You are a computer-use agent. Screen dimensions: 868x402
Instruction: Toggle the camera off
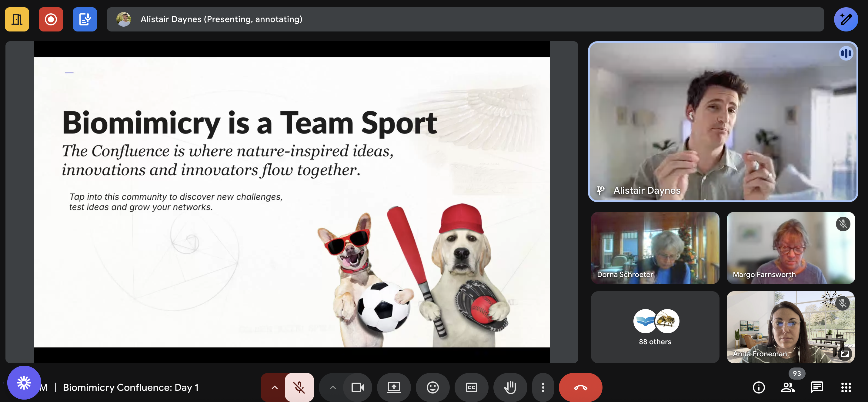point(357,387)
